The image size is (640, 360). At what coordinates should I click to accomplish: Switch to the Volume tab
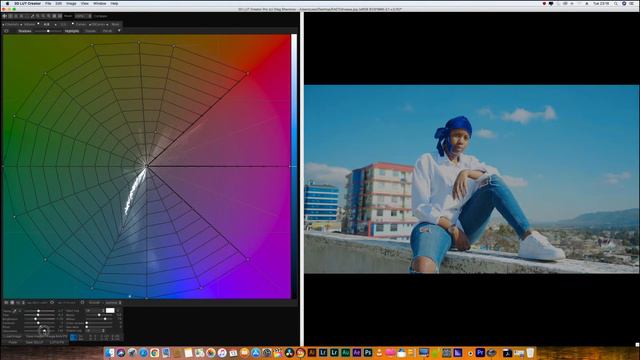click(30, 24)
